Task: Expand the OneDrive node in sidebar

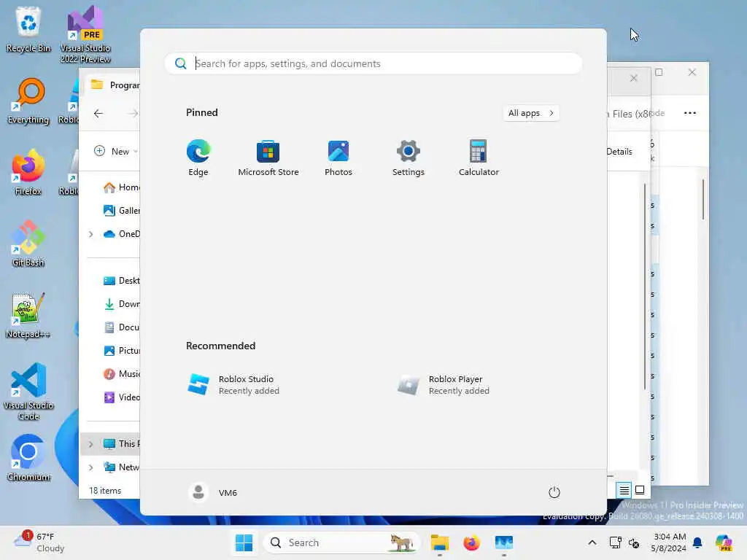Action: point(90,234)
